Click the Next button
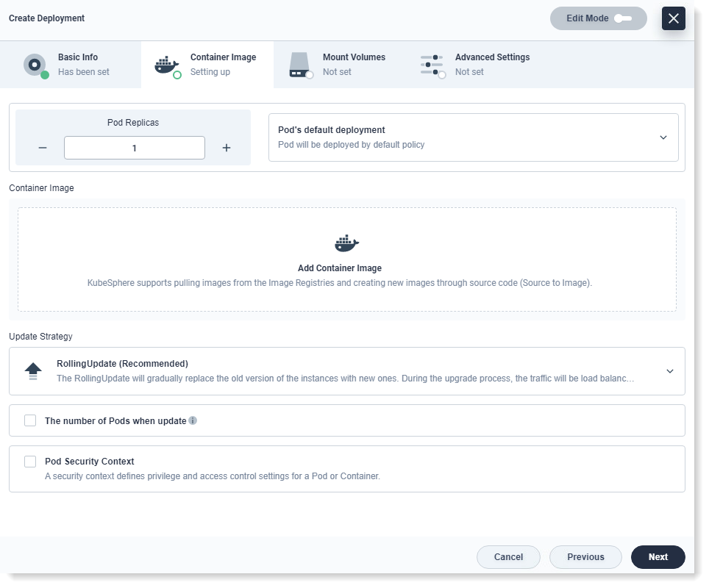Viewport: 709px width, 588px height. pos(659,558)
